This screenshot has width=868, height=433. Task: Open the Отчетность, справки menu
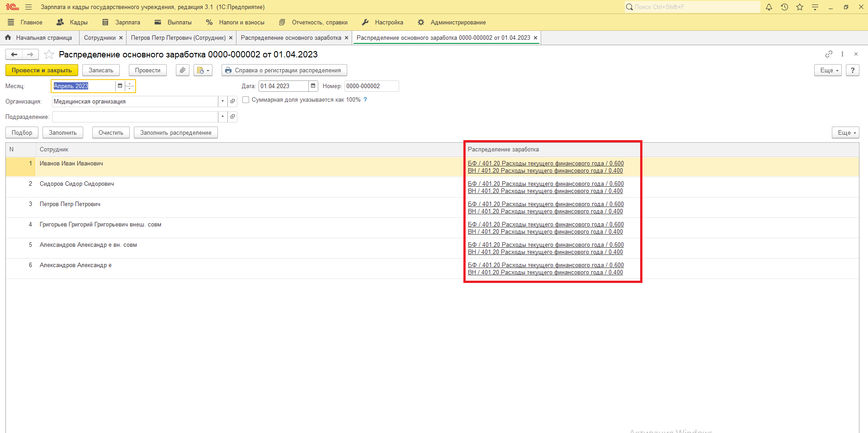click(313, 23)
